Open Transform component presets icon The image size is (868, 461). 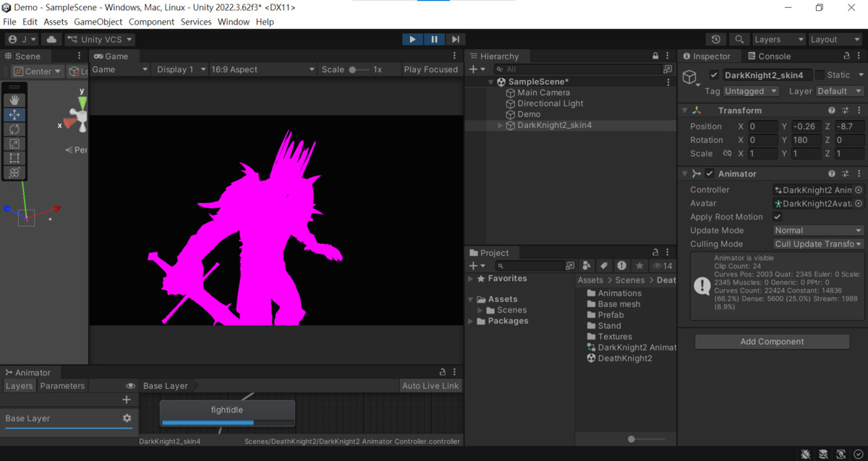846,111
